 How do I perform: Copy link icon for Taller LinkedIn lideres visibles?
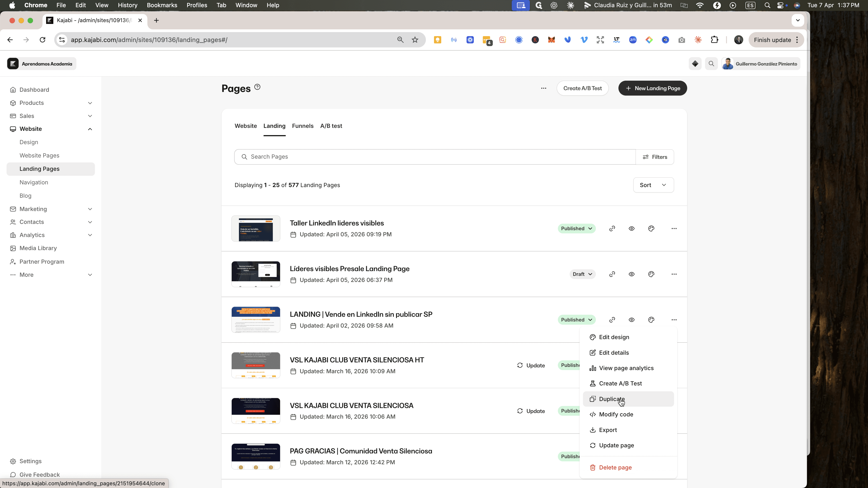coord(612,228)
